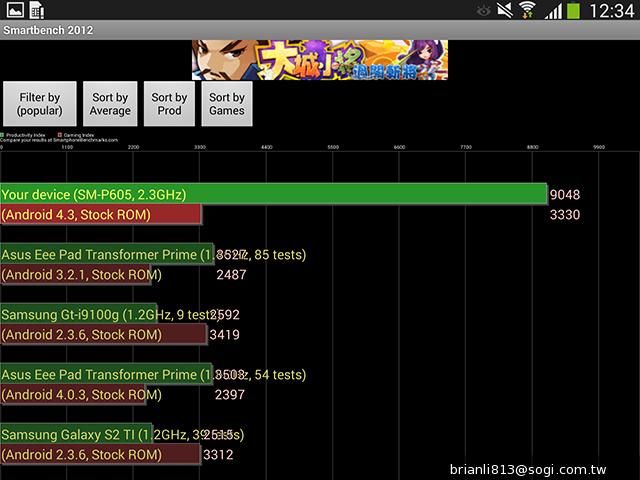Tap the Smart Stay eye icon
Image resolution: width=640 pixels, height=480 pixels.
[x=486, y=11]
